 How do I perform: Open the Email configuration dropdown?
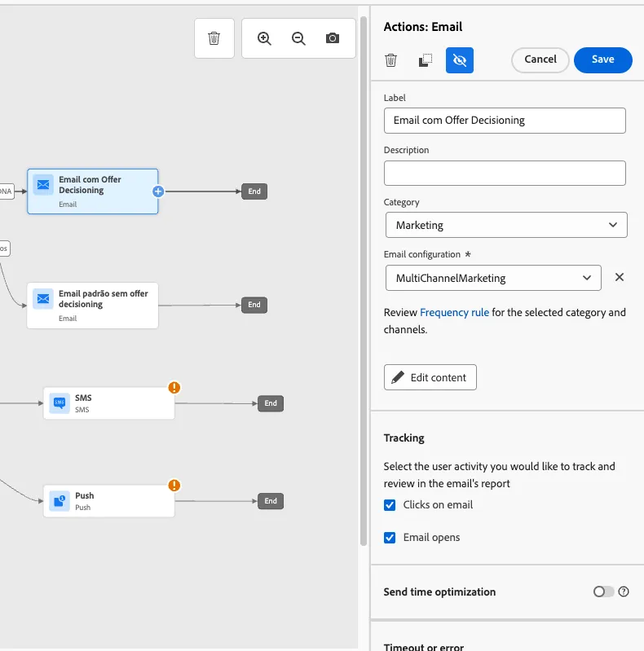pos(493,278)
